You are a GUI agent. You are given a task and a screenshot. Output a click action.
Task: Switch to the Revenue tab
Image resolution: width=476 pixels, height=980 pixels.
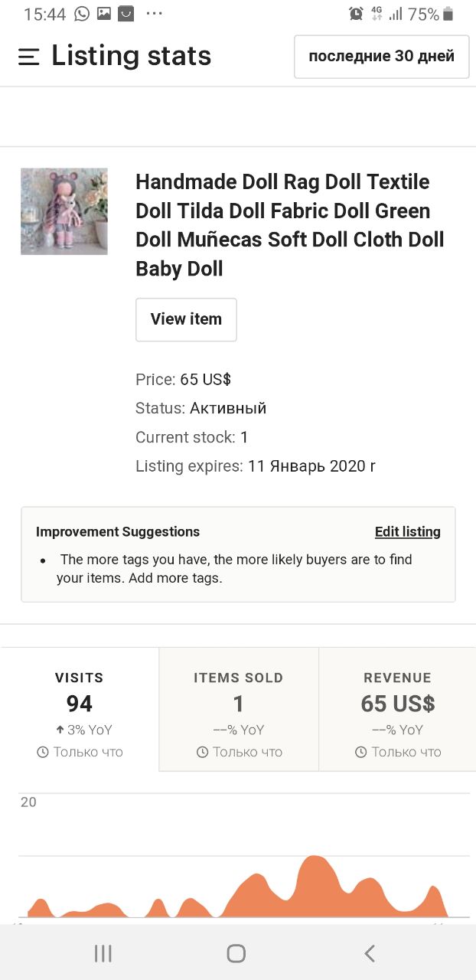click(397, 709)
